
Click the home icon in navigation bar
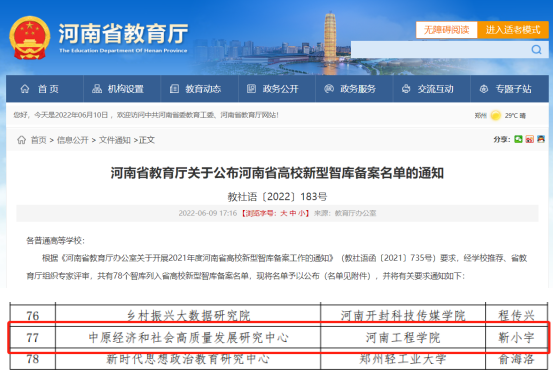[x=25, y=89]
